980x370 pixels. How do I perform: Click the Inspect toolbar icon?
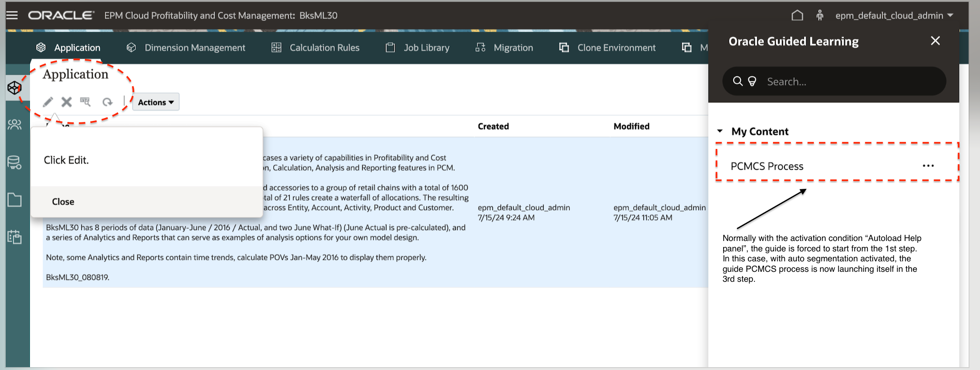tap(85, 102)
